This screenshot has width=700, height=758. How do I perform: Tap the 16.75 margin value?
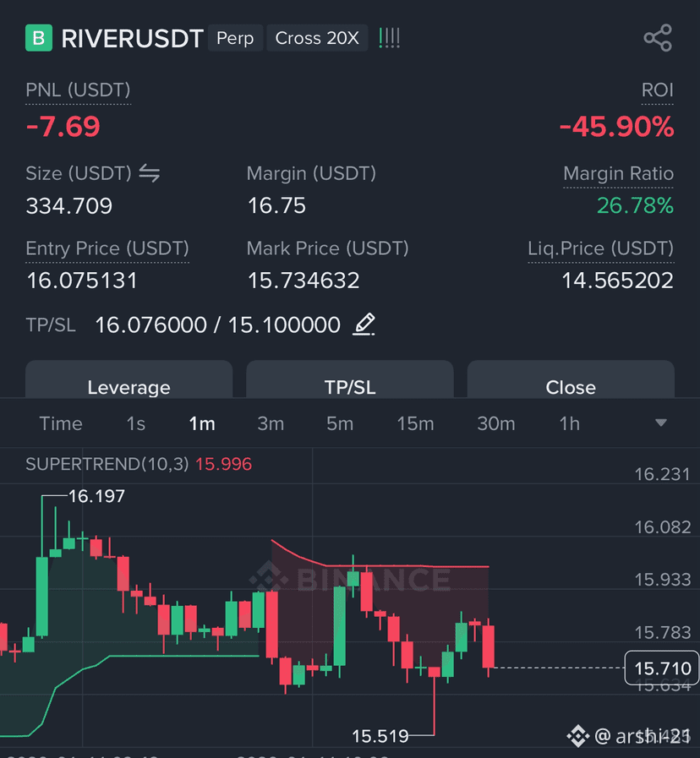(276, 205)
